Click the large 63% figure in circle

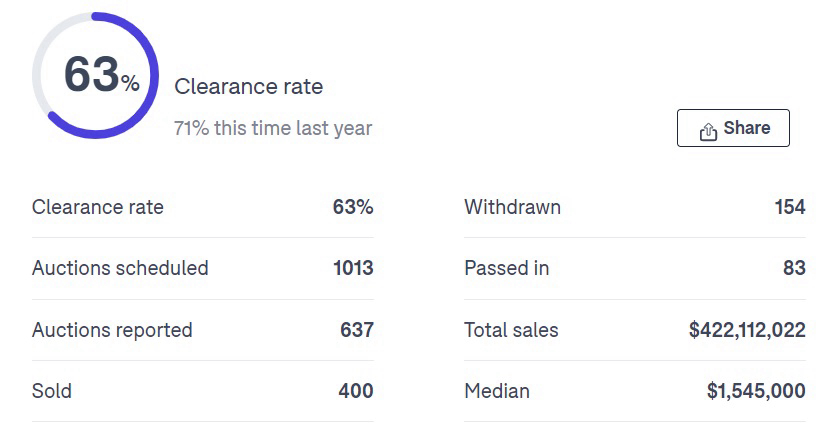pyautogui.click(x=101, y=75)
